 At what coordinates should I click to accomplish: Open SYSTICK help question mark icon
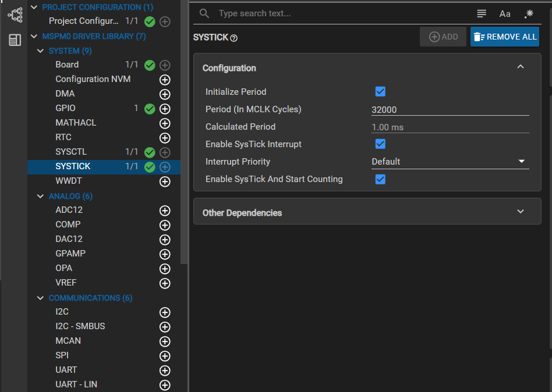(233, 38)
